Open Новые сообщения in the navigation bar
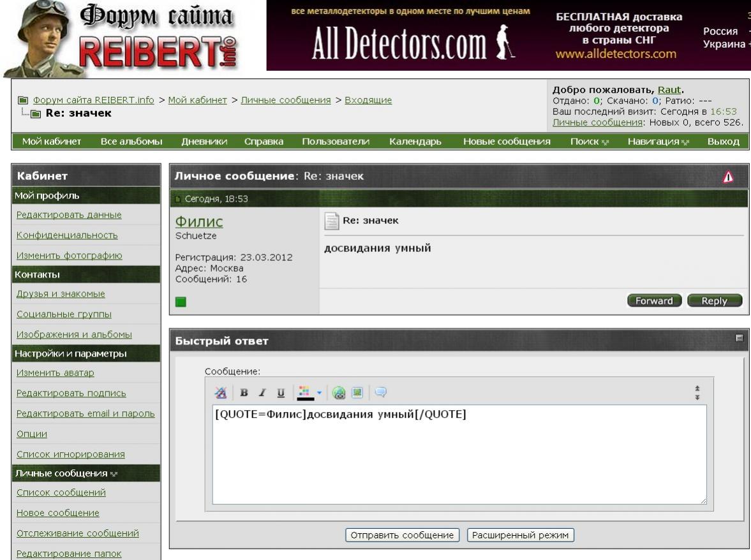The image size is (751, 560). (507, 142)
